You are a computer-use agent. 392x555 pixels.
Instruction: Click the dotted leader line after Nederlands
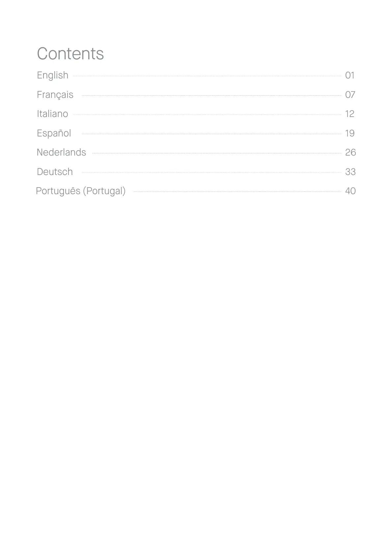click(217, 153)
